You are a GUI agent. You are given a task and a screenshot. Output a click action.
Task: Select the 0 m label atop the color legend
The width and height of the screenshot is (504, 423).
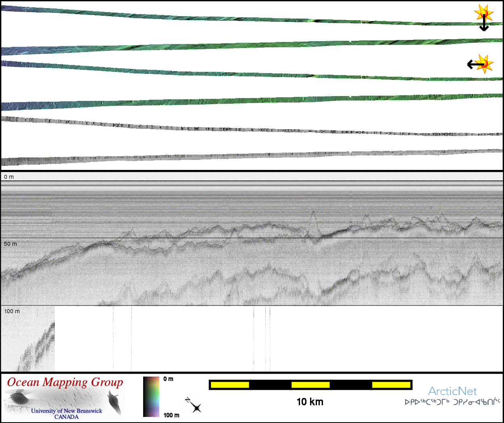(x=169, y=379)
